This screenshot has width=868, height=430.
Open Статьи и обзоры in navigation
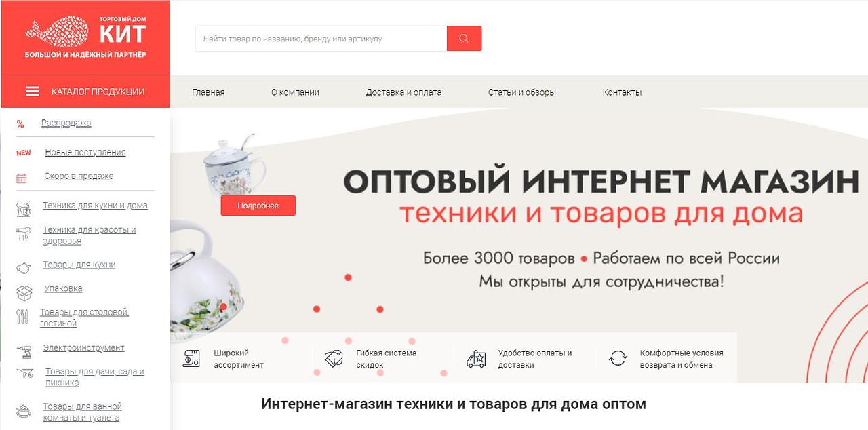coord(522,92)
